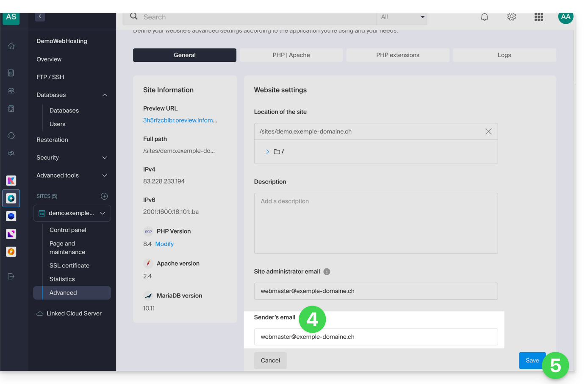The width and height of the screenshot is (588, 384).
Task: Click the Save button
Action: (x=532, y=360)
